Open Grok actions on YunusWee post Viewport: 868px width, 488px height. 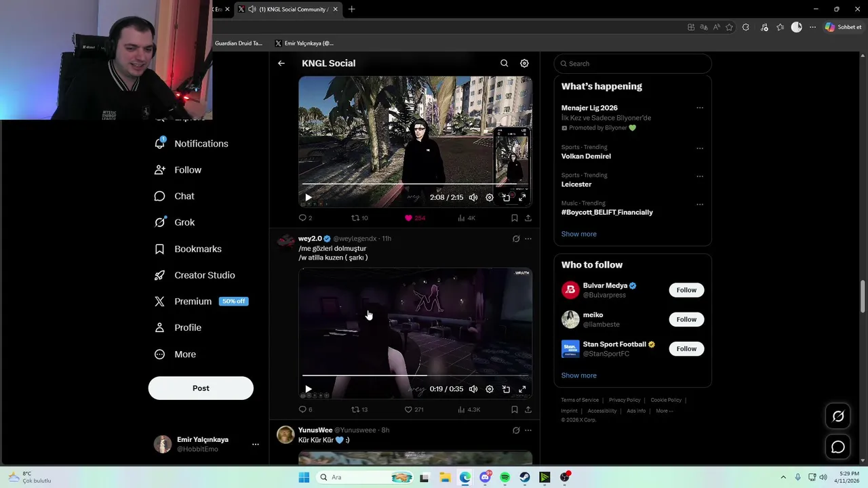tap(516, 430)
